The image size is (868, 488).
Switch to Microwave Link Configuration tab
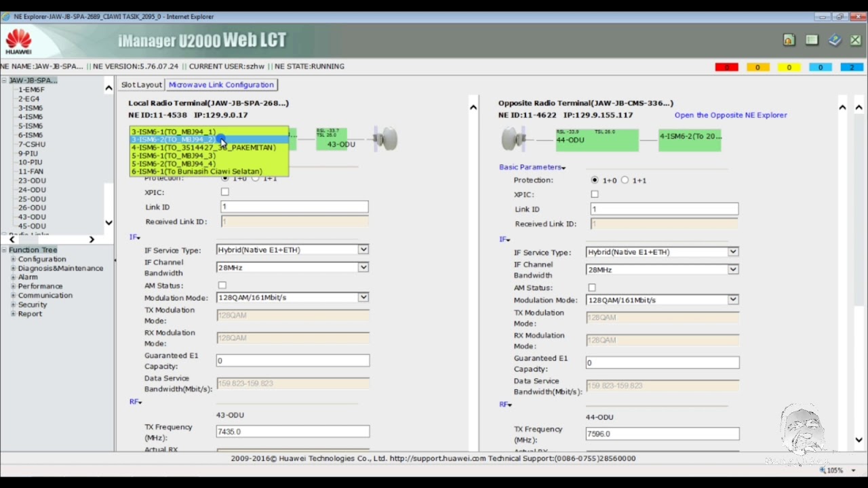click(x=221, y=85)
